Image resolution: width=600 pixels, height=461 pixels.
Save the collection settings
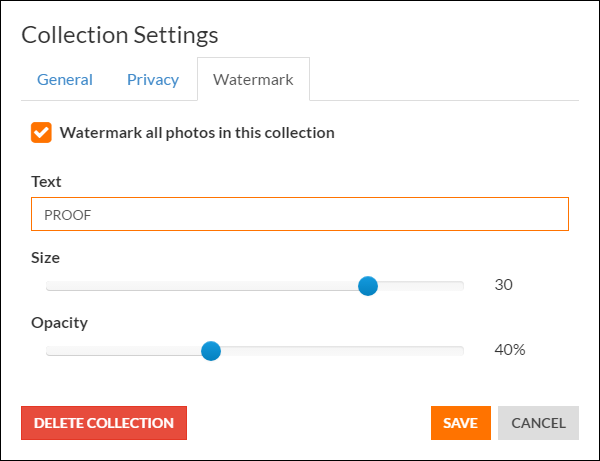coord(461,423)
